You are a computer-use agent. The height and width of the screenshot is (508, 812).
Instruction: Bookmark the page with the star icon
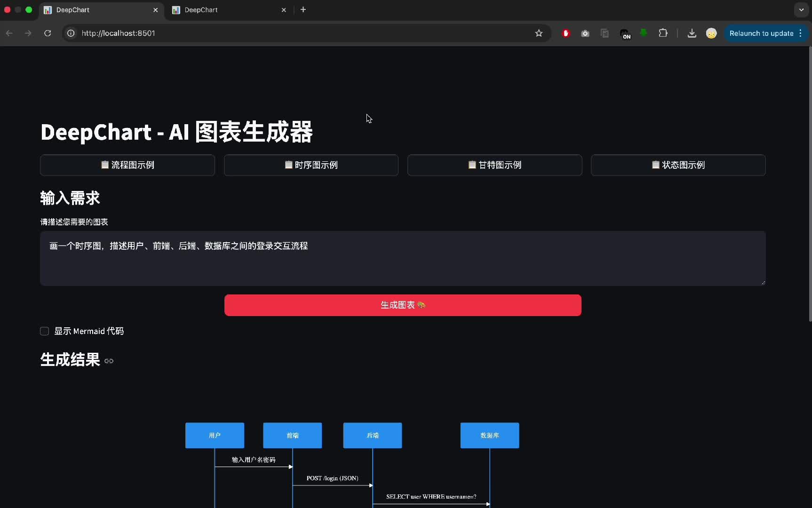[x=539, y=33]
